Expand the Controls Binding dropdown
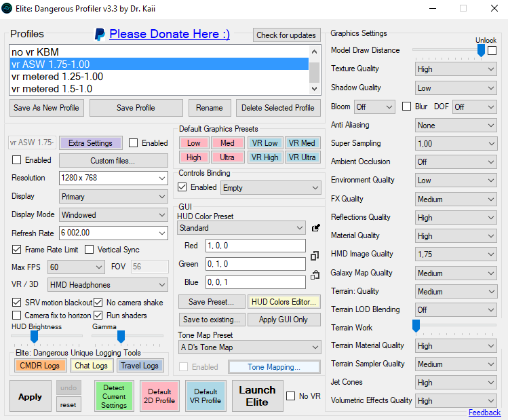 [271, 188]
